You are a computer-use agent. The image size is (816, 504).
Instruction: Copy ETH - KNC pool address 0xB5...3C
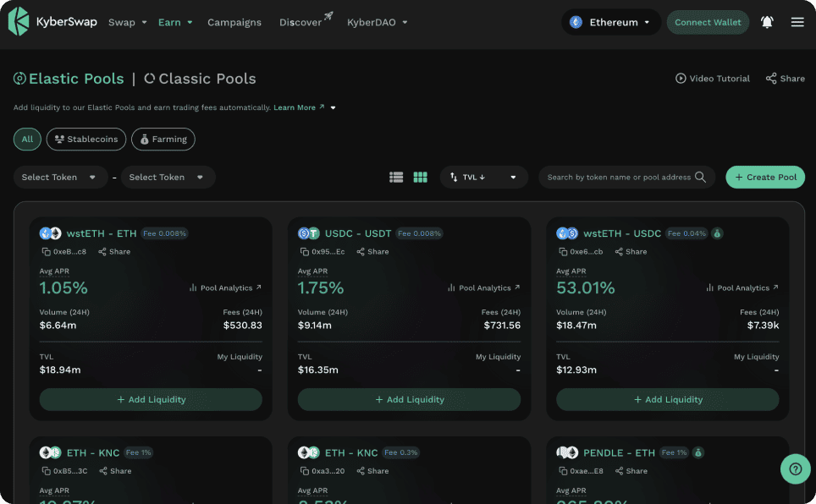click(47, 471)
